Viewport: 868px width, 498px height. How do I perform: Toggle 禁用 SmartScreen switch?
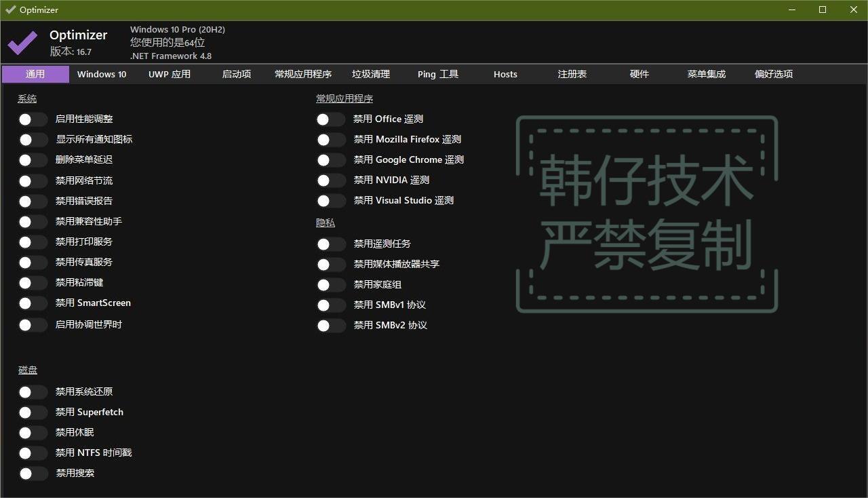[33, 303]
